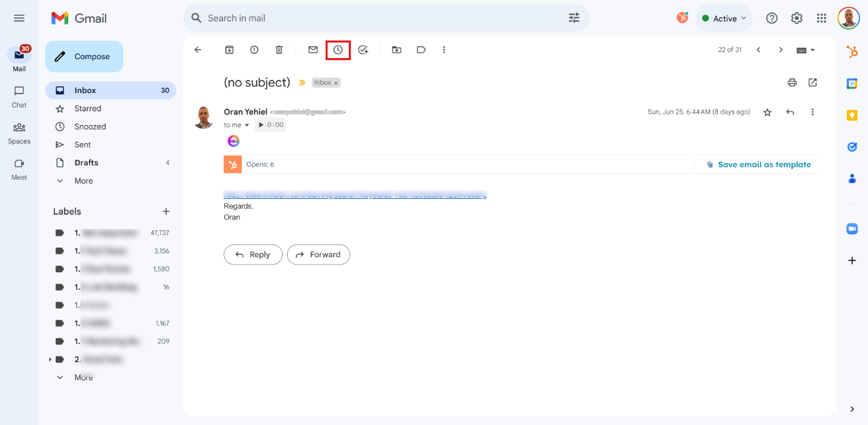Expand recipient details next to 'to me'
The width and height of the screenshot is (868, 425).
tap(246, 125)
